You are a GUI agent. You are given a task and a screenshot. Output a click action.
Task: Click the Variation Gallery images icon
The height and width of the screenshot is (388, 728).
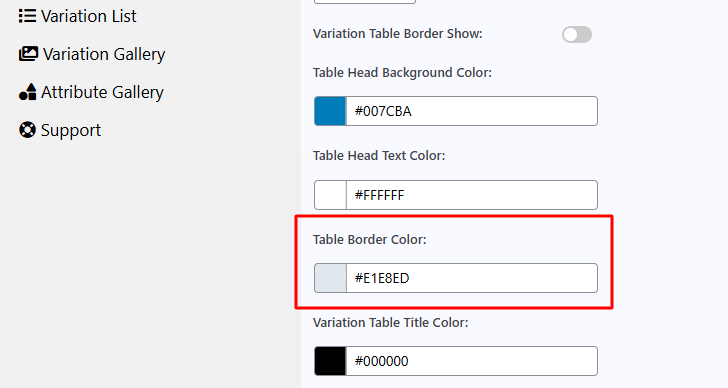pos(28,54)
